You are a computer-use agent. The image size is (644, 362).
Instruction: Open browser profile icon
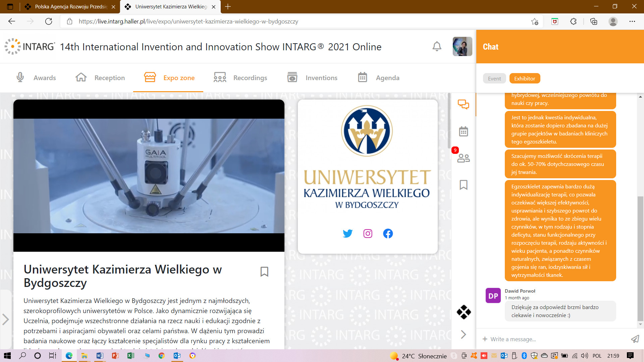point(613,21)
